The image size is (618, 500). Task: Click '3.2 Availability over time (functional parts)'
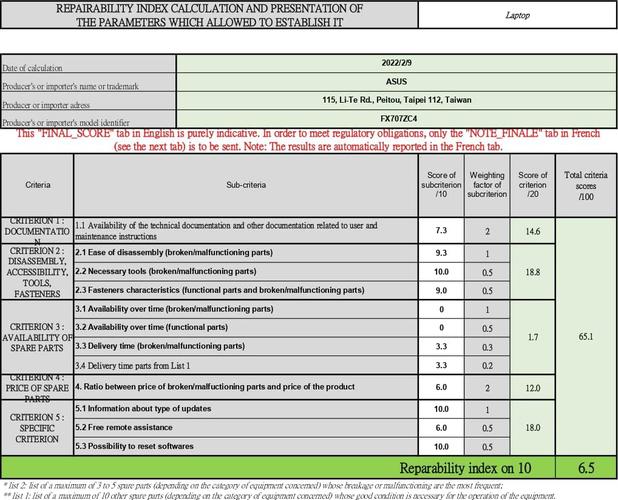tap(246, 327)
